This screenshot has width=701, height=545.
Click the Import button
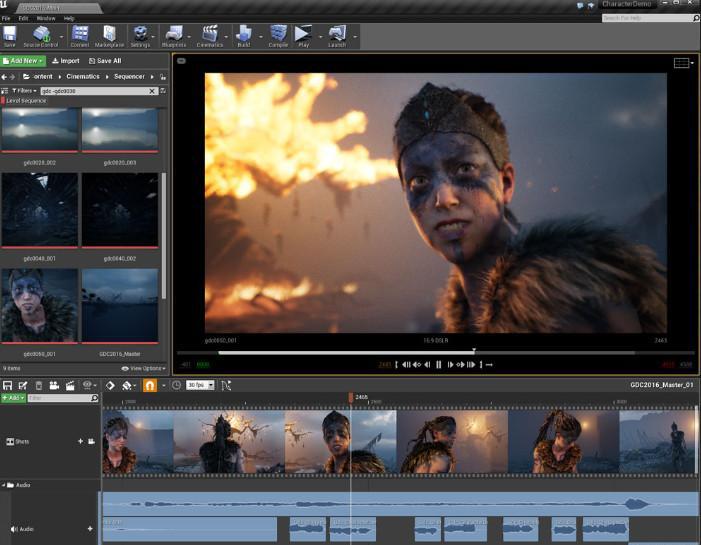66,61
